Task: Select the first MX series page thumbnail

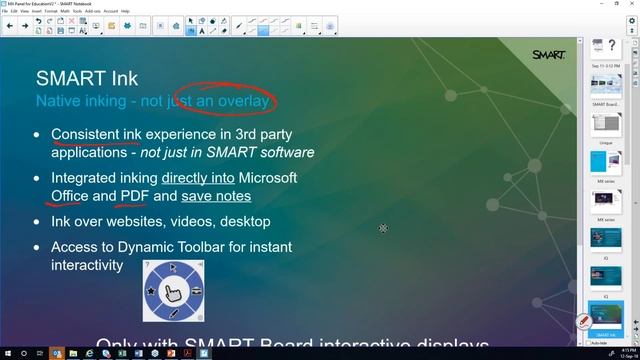Action: [x=606, y=162]
